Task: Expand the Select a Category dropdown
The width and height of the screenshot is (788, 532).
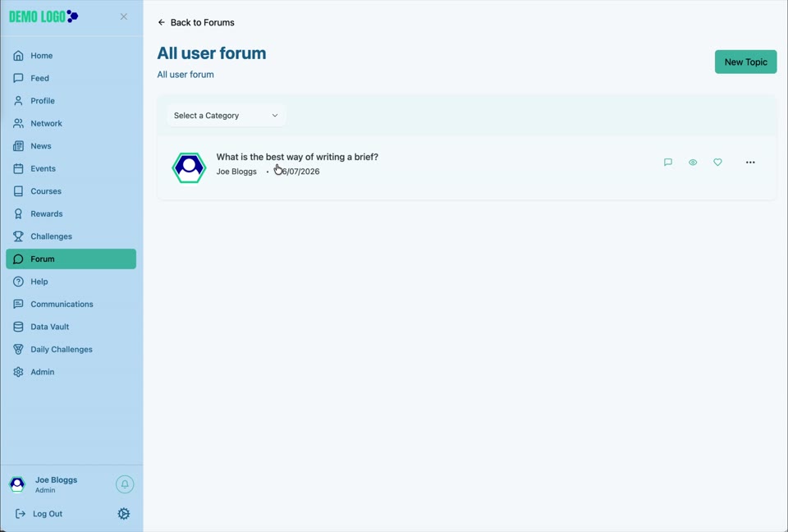Action: (227, 115)
